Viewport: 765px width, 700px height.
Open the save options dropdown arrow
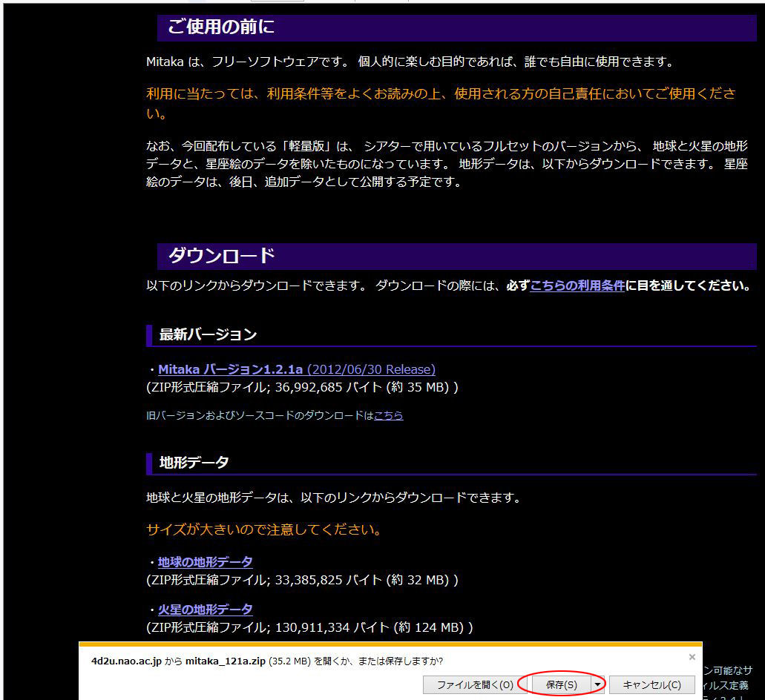click(x=597, y=685)
